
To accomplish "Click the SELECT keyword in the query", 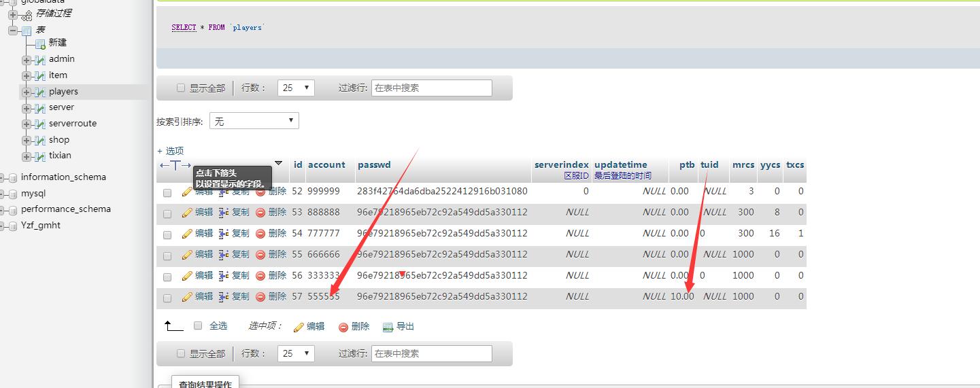I will pos(184,27).
